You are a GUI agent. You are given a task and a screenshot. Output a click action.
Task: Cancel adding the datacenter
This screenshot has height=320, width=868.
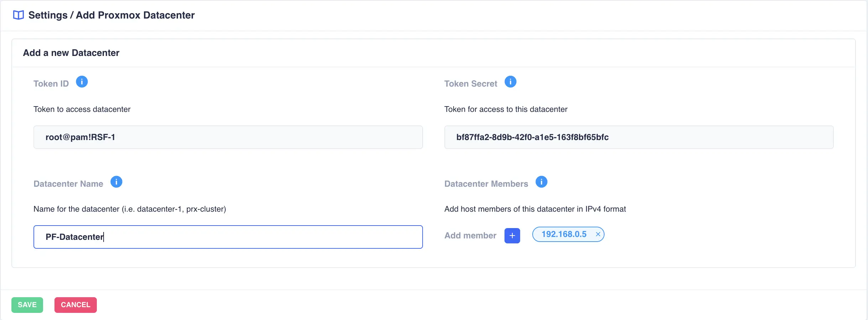[x=75, y=305]
